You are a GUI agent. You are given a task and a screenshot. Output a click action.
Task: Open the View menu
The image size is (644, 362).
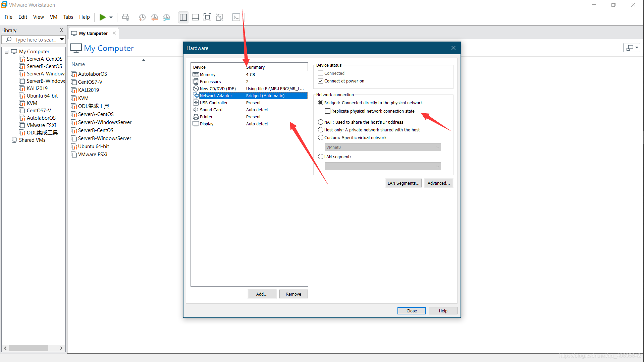pyautogui.click(x=39, y=17)
